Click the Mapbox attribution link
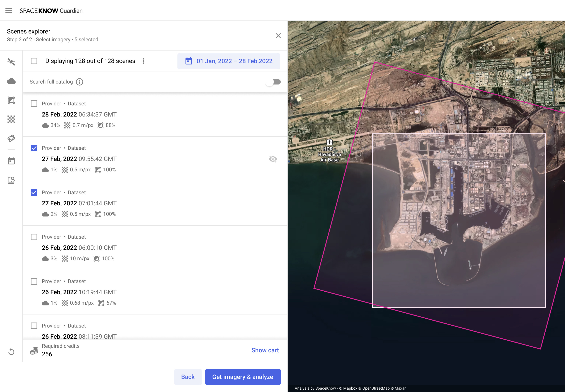Image resolution: width=565 pixels, height=392 pixels. (348, 388)
